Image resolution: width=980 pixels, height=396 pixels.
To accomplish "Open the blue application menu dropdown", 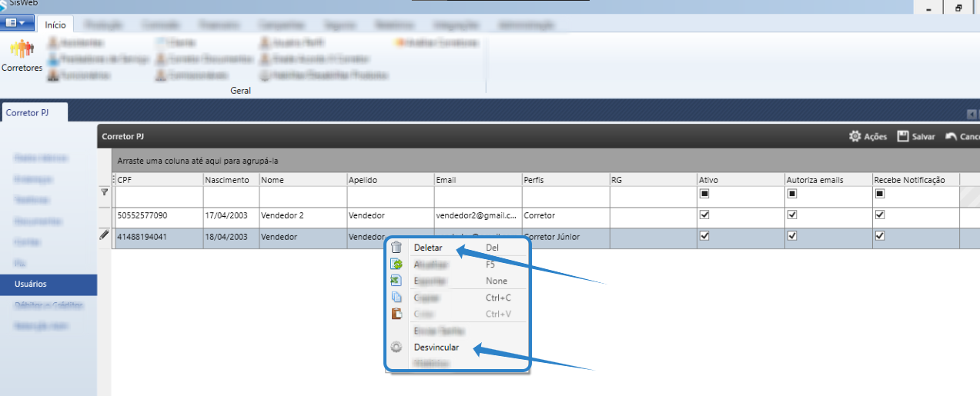I will (18, 23).
